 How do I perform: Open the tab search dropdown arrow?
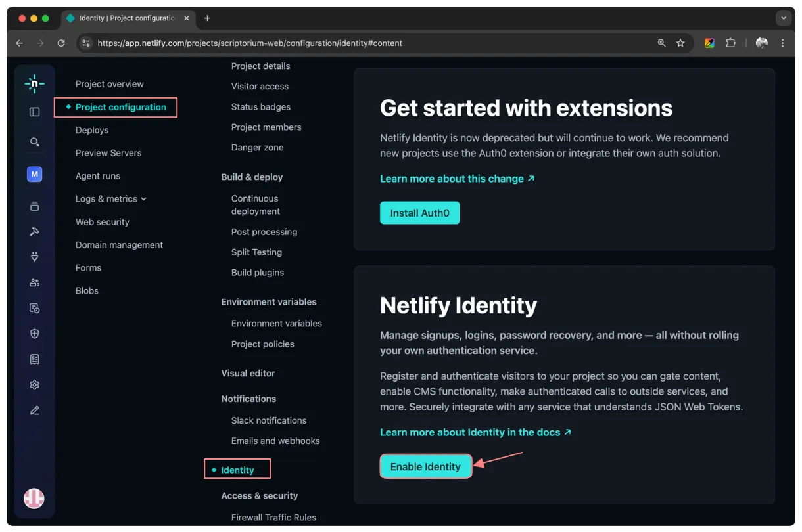coord(783,18)
